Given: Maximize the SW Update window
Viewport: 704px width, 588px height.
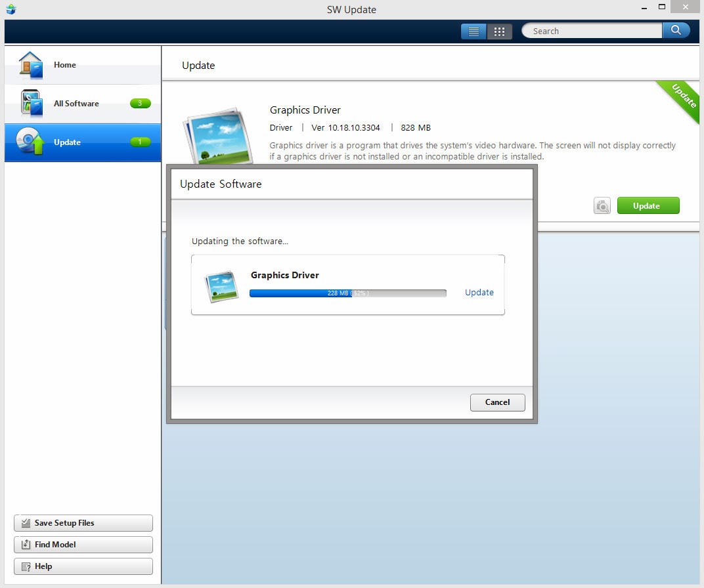Looking at the screenshot, I should [662, 7].
